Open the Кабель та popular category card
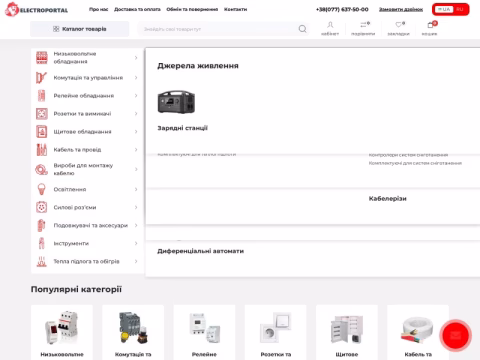Viewport: 480px width, 360px height. pyautogui.click(x=418, y=333)
